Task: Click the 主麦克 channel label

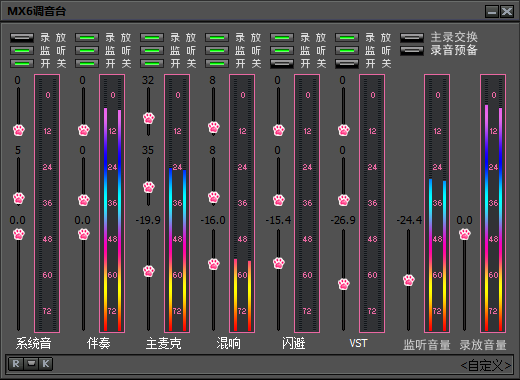Action: coord(164,343)
